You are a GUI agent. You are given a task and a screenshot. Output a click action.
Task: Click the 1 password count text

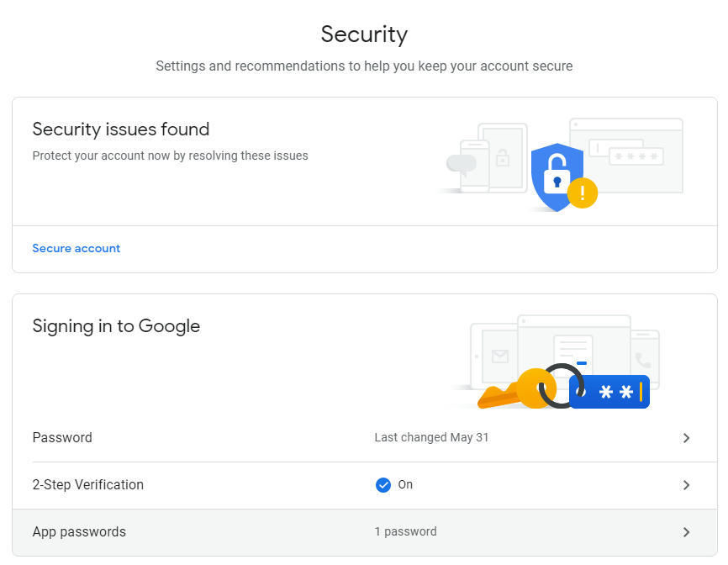tap(406, 531)
